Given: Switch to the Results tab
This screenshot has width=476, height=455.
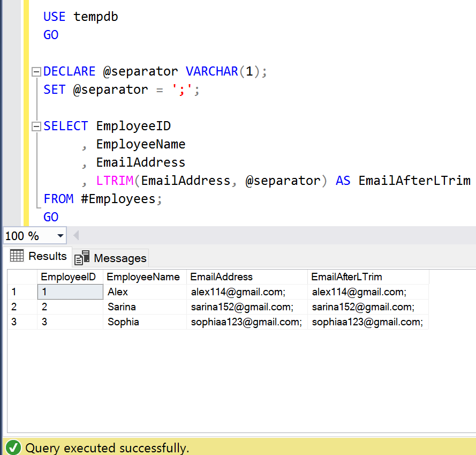Looking at the screenshot, I should point(39,256).
